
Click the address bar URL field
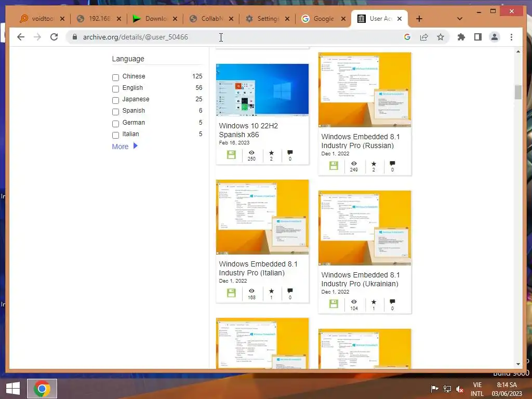click(237, 37)
